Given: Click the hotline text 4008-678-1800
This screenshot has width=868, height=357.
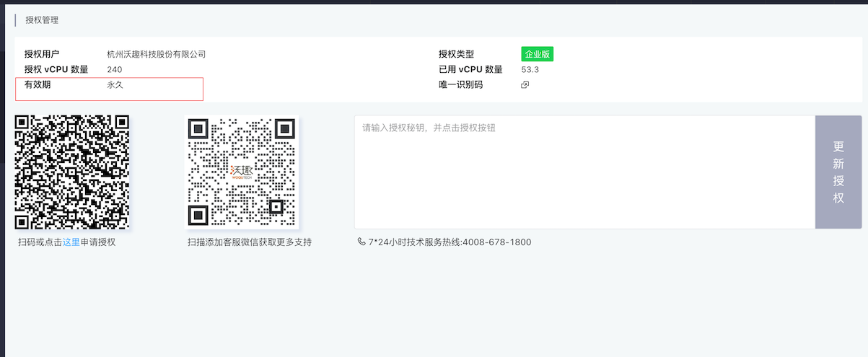Looking at the screenshot, I should point(496,242).
